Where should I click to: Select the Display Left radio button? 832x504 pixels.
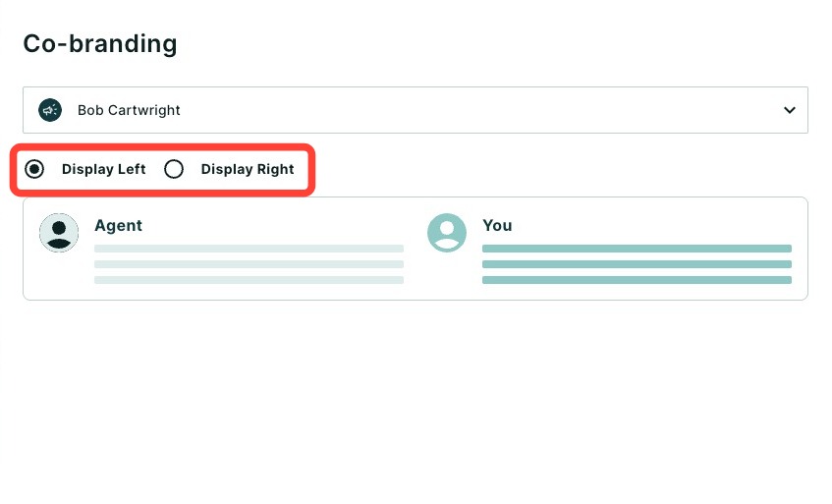[34, 169]
